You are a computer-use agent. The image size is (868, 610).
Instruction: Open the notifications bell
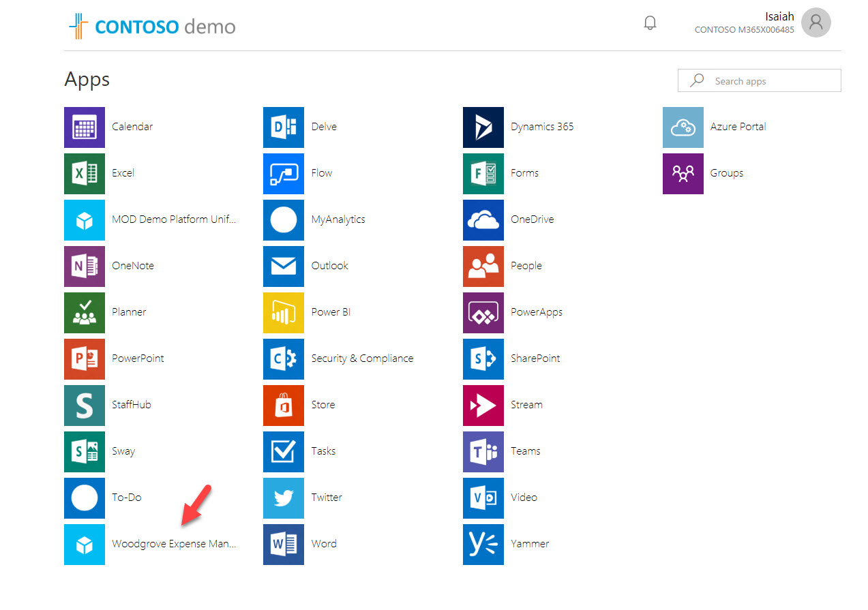pyautogui.click(x=650, y=23)
